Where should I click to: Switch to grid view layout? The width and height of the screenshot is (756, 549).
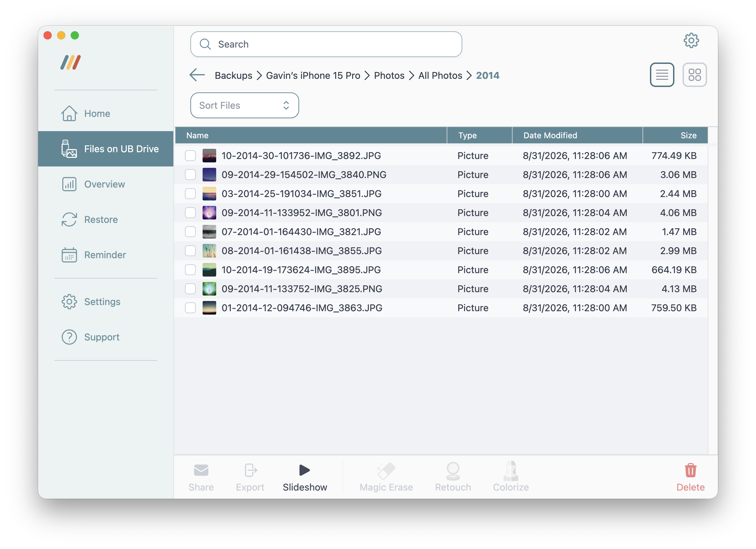pos(694,75)
